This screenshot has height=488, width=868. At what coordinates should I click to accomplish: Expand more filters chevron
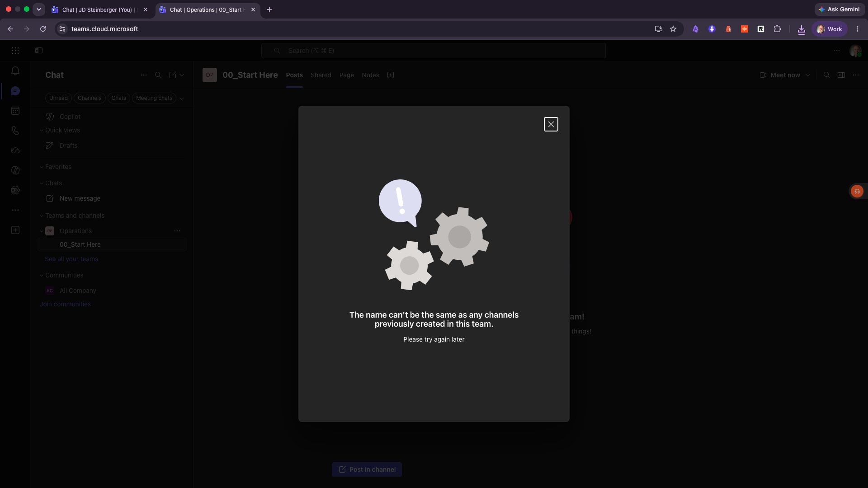click(x=182, y=99)
